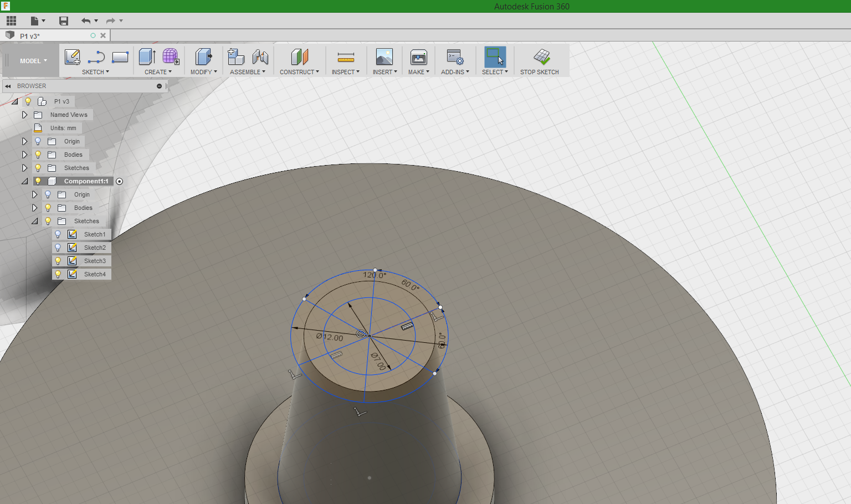Expand Bodies folder under Component1:1
The image size is (851, 504).
34,208
